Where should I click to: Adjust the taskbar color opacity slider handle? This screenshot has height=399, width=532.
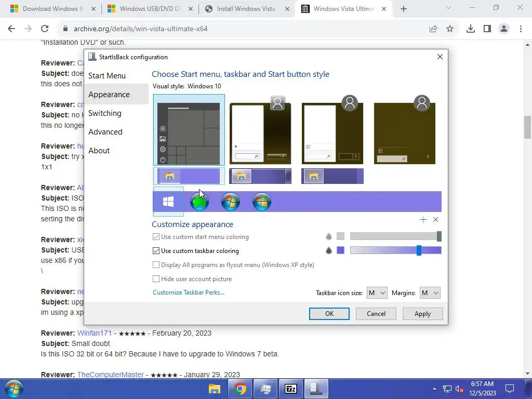pyautogui.click(x=419, y=250)
